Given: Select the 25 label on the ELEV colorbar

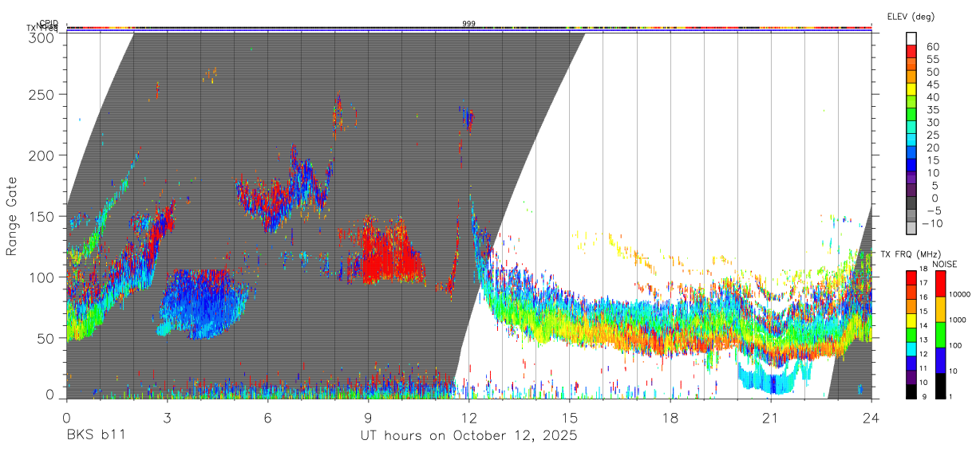Looking at the screenshot, I should tap(932, 136).
